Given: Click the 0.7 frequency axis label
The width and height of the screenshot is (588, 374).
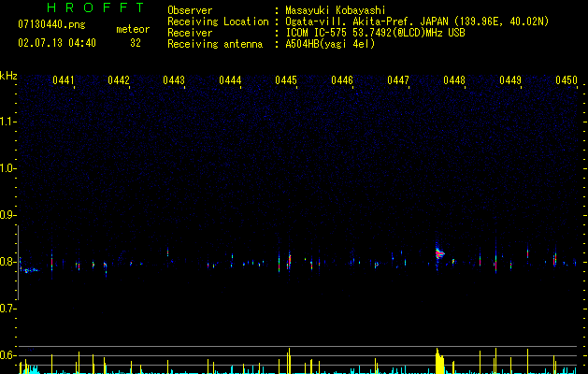Looking at the screenshot, I should pyautogui.click(x=7, y=309).
